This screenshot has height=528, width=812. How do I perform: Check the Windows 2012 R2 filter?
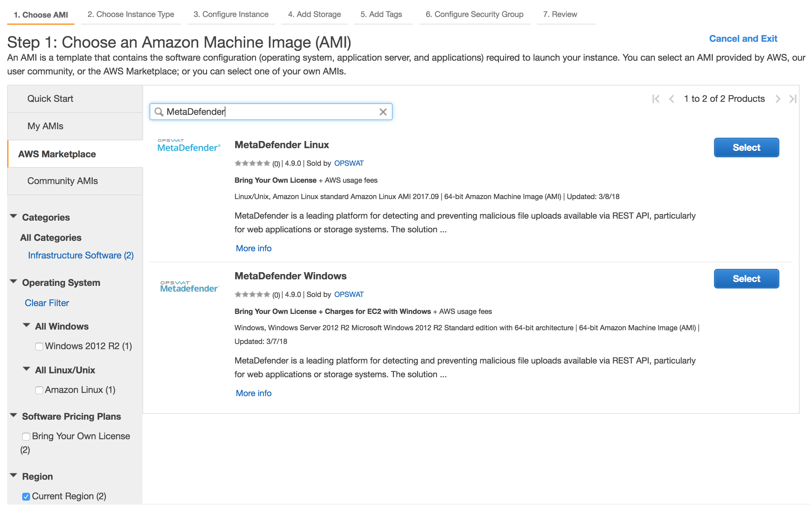click(x=39, y=347)
